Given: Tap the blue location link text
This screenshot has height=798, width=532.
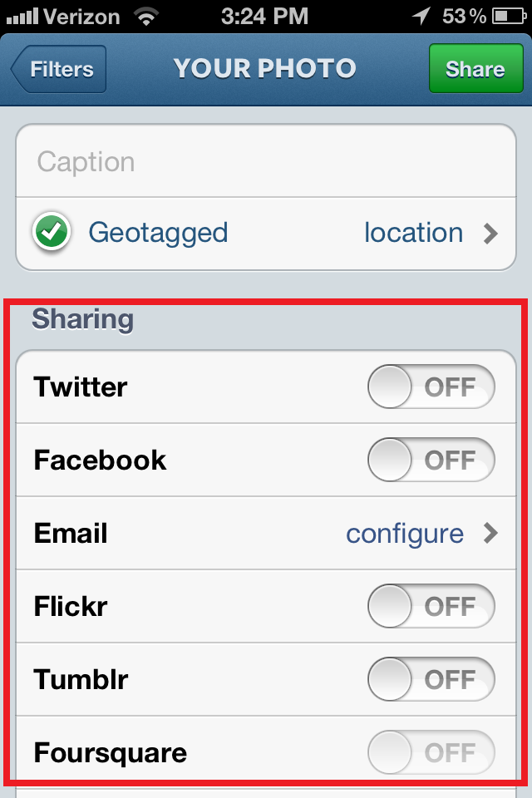Looking at the screenshot, I should point(413,233).
